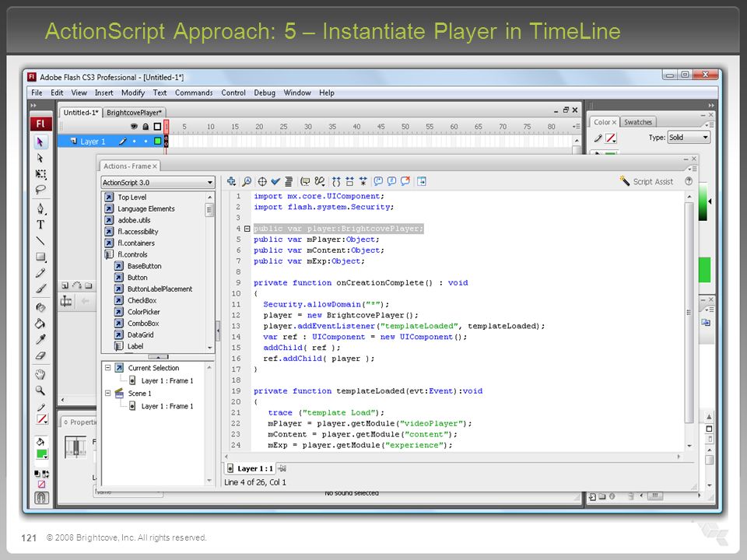The height and width of the screenshot is (560, 747).
Task: Open the stroke color picker in Tools
Action: coord(41,419)
